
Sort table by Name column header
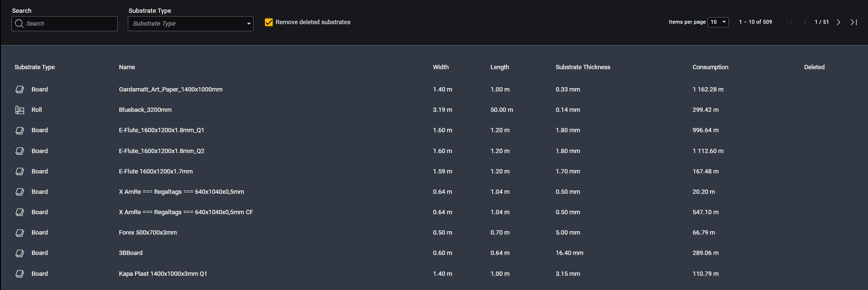(127, 67)
